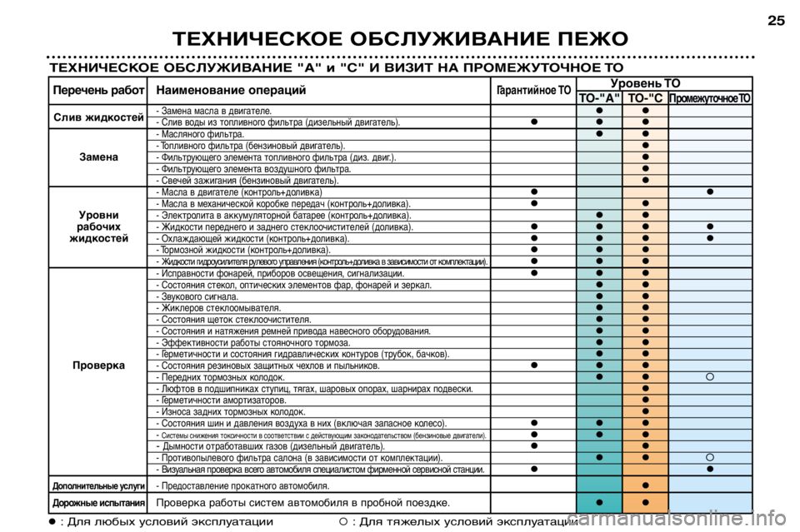Select "Фильтрующего элемента топливного фильтра (диз. двиг.)."

[276, 157]
